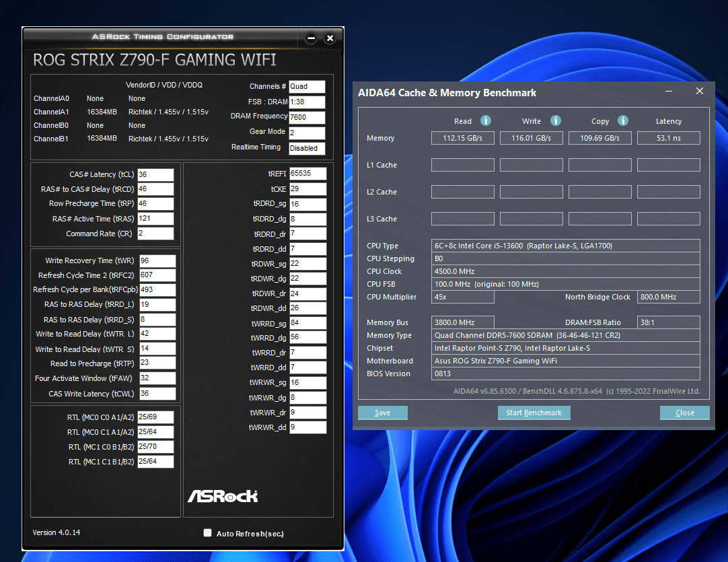Start Benchmark in AIDA64
Screen dimensions: 728x562
point(534,413)
